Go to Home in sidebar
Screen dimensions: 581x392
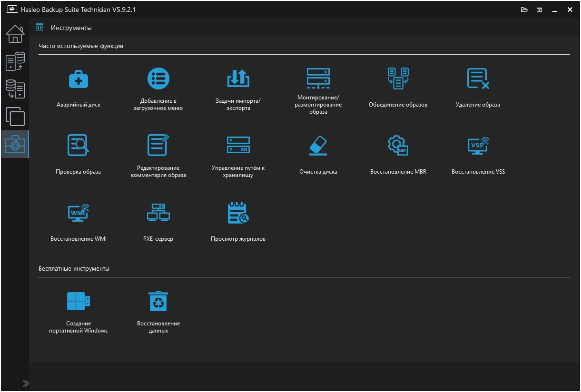(15, 34)
